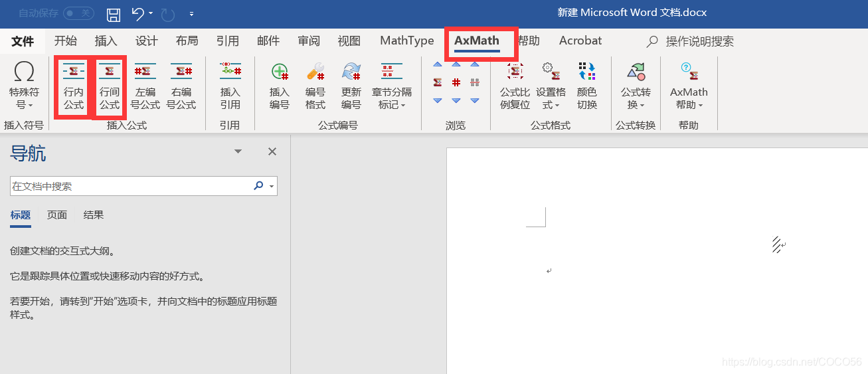Viewport: 868px width, 374px height.
Task: Toggle the 自动保存 autosave switch
Action: tap(78, 13)
